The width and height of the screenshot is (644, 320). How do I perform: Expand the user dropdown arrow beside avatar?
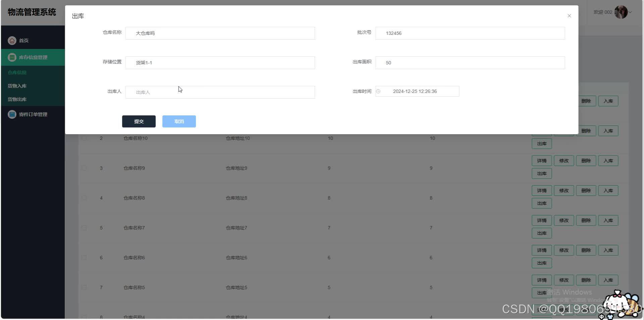630,12
